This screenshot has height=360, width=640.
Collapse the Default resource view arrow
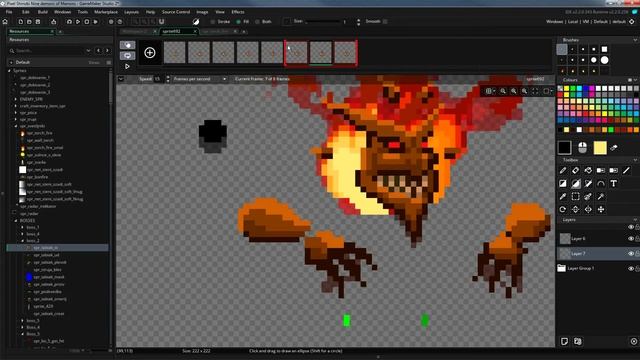pyautogui.click(x=11, y=62)
